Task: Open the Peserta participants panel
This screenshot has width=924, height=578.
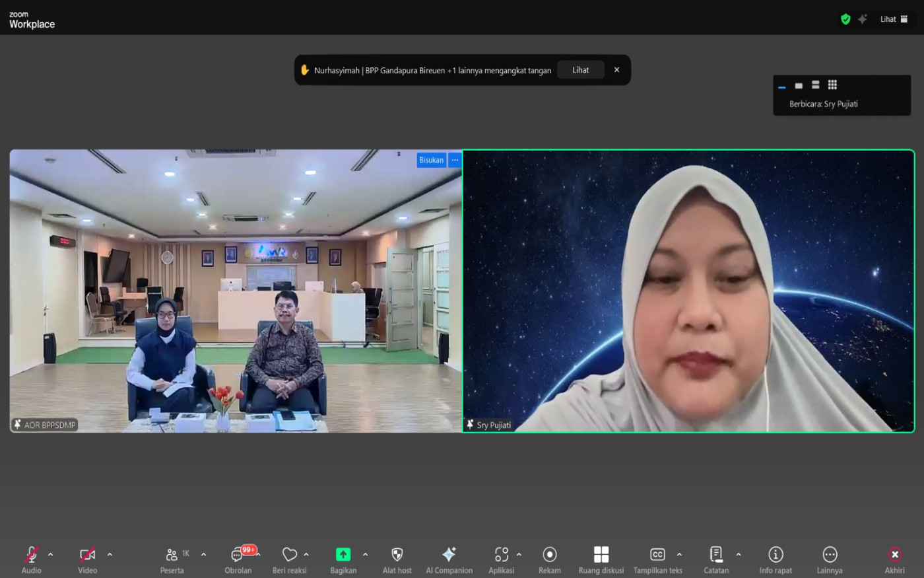Action: tap(172, 559)
